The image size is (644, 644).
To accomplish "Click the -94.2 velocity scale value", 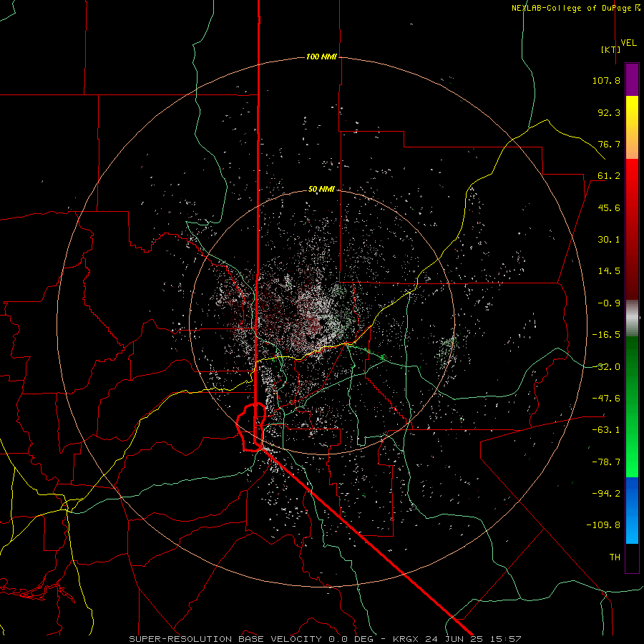I will [606, 494].
